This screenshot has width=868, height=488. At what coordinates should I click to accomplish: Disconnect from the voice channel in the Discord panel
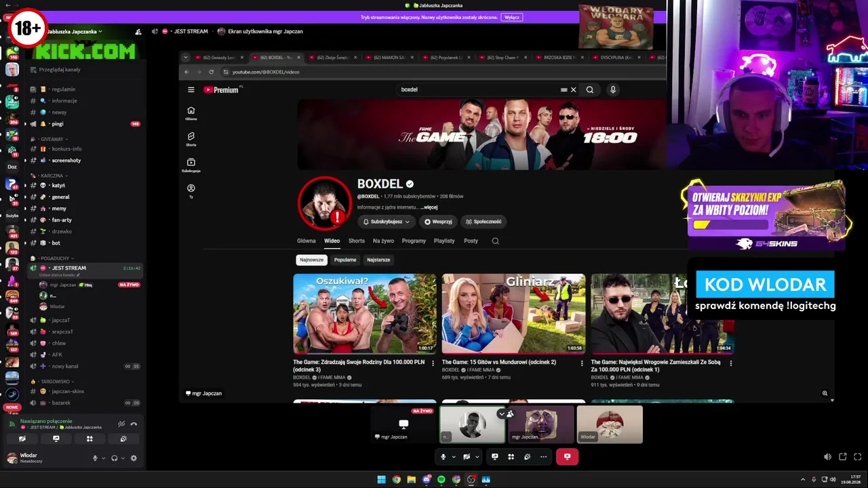pos(134,424)
